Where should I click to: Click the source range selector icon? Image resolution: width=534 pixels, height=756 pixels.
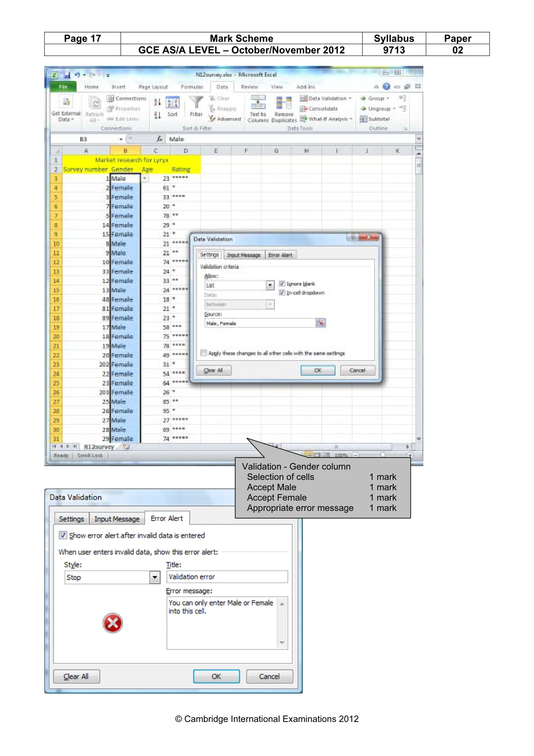click(x=321, y=323)
